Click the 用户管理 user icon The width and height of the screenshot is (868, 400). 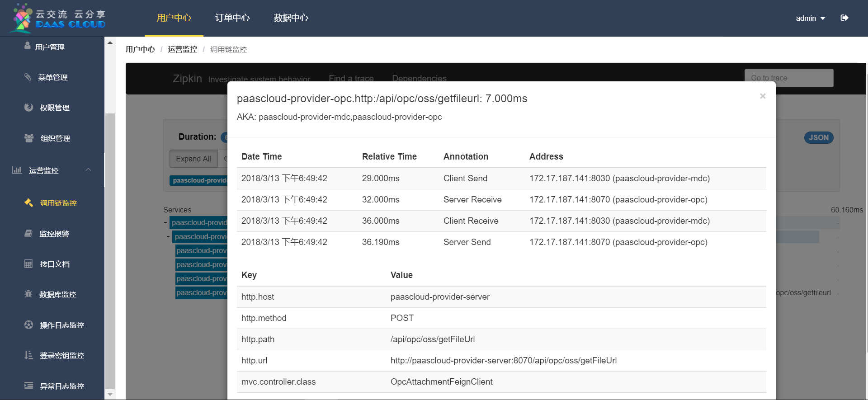[28, 46]
